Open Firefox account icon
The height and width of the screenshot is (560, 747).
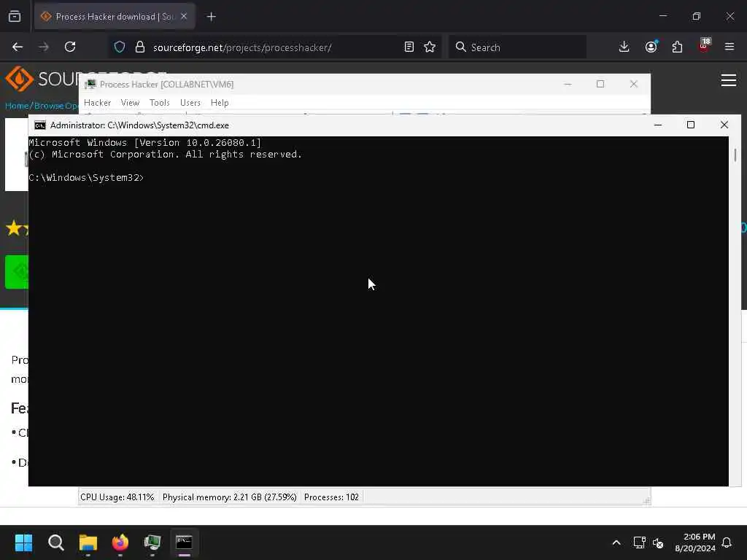[x=651, y=47]
